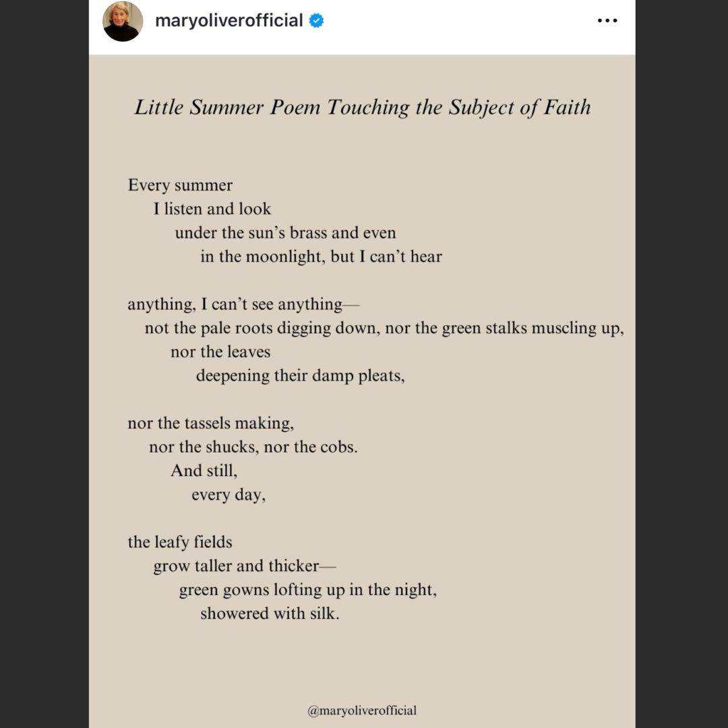The width and height of the screenshot is (728, 728).
Task: Tap the @maryoliverofficial watermark at the bottom
Action: (x=362, y=710)
